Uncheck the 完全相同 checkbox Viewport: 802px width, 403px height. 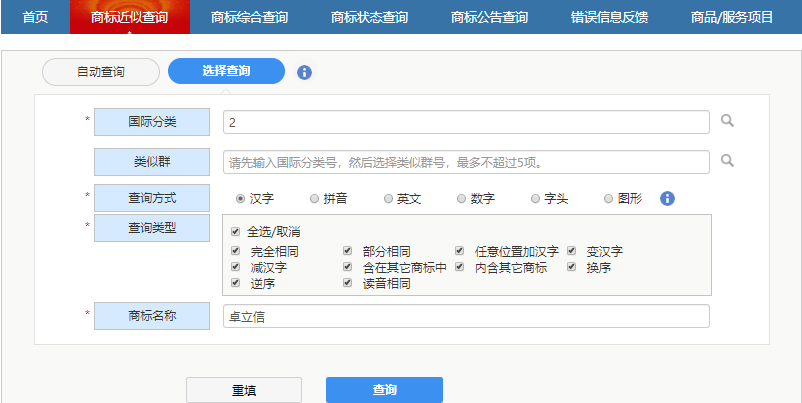(x=236, y=251)
